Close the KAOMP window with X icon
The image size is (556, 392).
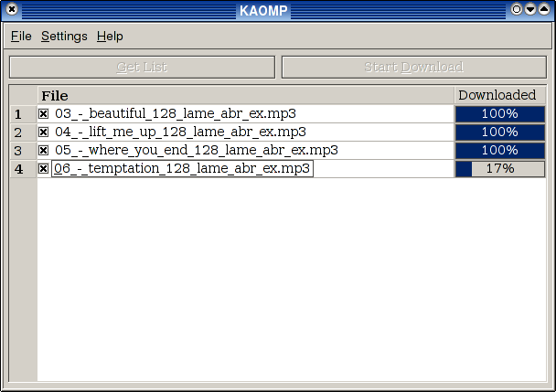tap(12, 9)
